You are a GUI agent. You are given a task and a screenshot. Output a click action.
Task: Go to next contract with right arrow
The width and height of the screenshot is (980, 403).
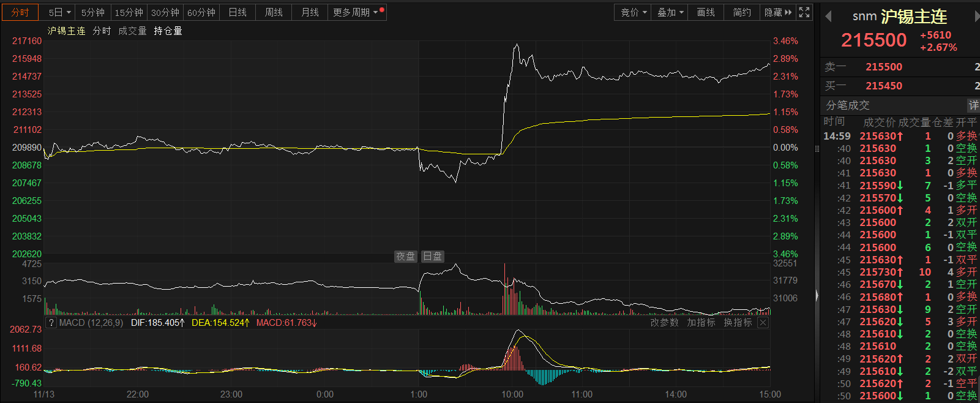coord(977,17)
